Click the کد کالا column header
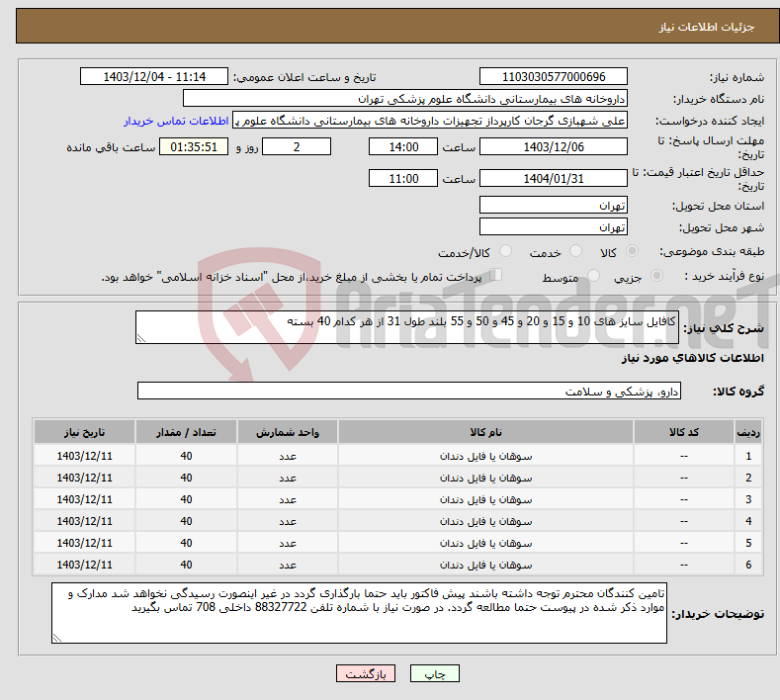Screen dimensions: 780x700 tap(683, 432)
